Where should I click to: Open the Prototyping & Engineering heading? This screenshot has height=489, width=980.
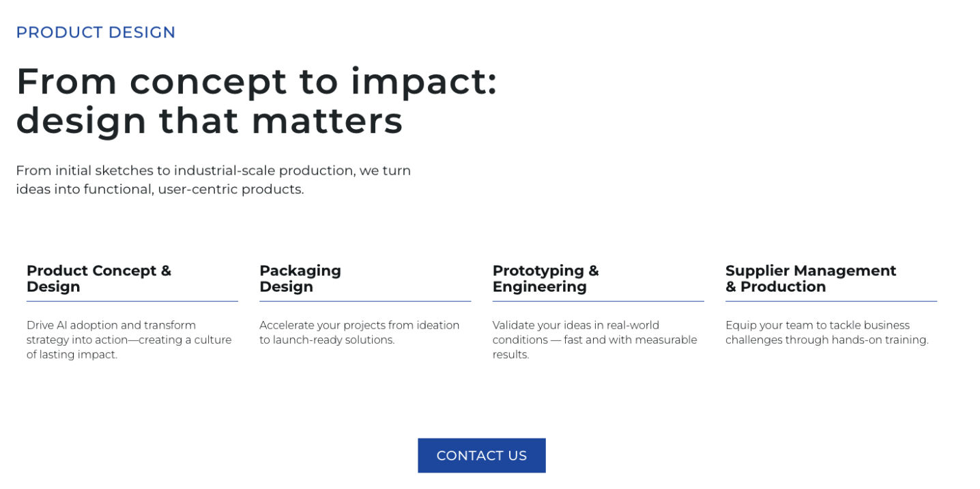pyautogui.click(x=545, y=279)
